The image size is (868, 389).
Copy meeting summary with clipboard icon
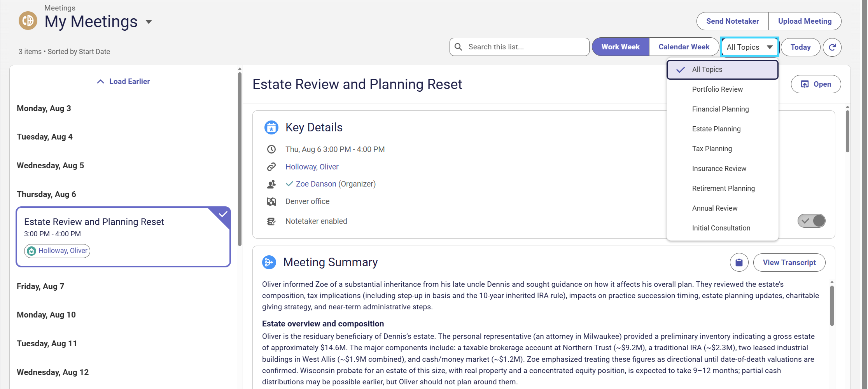point(739,263)
